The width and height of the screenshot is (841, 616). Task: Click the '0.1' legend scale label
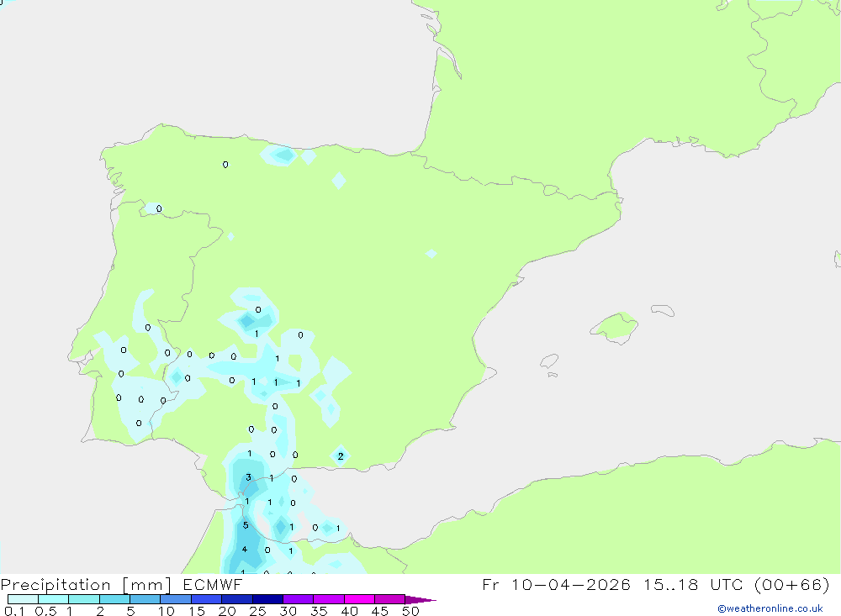click(14, 611)
